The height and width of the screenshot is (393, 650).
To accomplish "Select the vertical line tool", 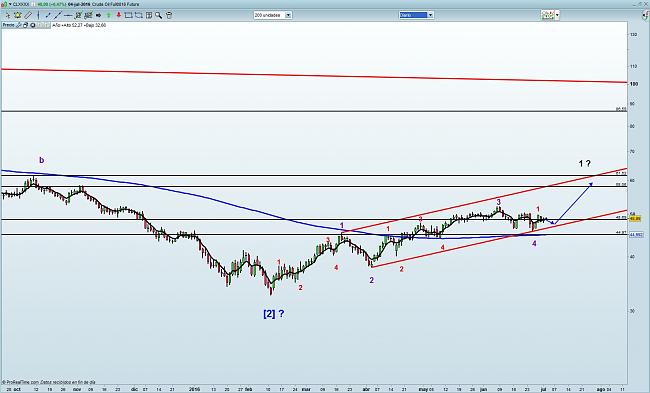I will point(38,15).
